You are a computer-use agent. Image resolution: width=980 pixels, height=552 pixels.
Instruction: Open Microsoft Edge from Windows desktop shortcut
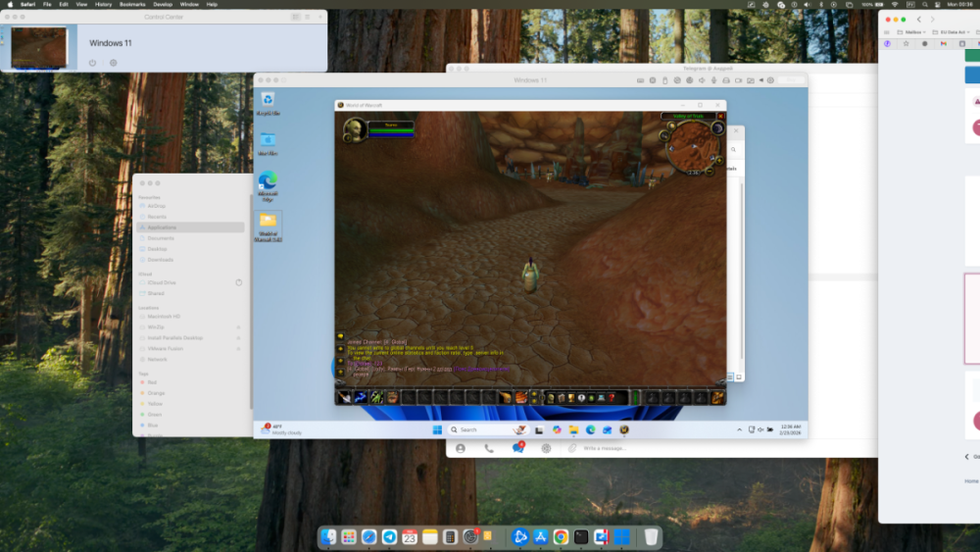[267, 182]
